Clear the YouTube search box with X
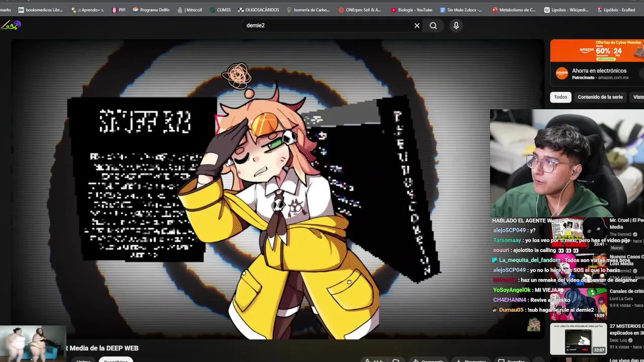 point(417,26)
